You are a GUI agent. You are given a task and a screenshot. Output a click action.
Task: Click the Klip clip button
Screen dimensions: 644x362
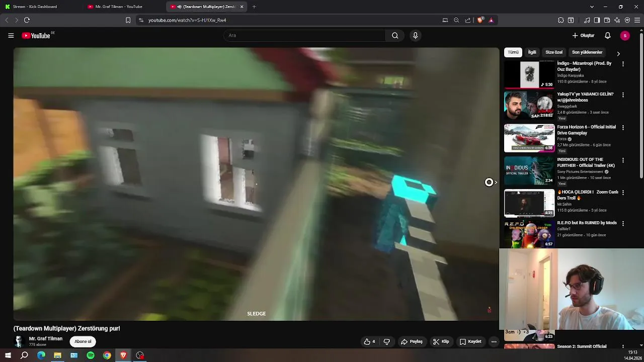(441, 341)
